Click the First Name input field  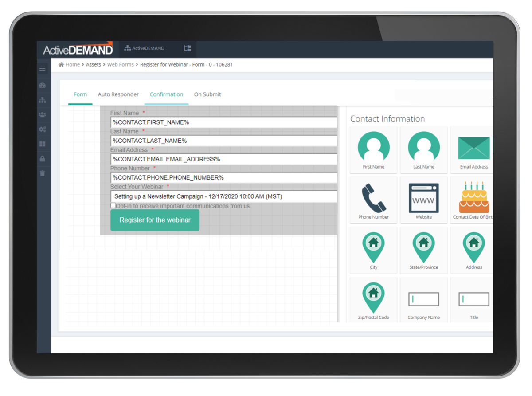coord(224,122)
